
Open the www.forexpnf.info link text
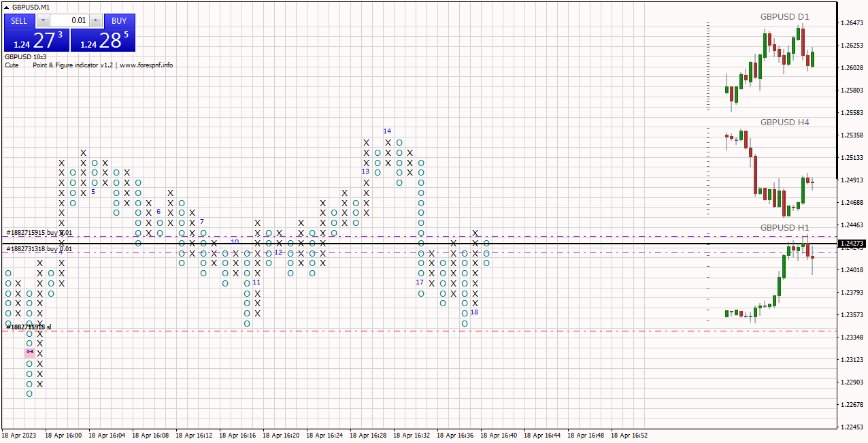coord(146,65)
